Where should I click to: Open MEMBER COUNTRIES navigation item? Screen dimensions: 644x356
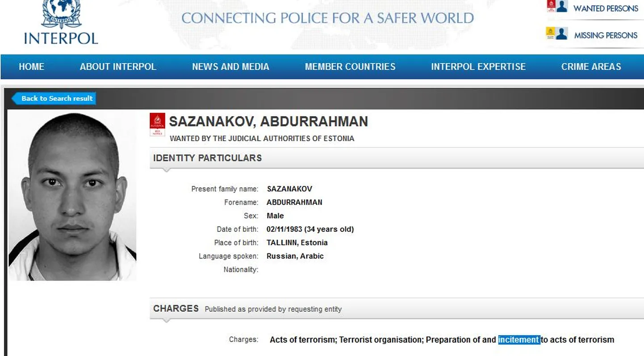tap(350, 67)
